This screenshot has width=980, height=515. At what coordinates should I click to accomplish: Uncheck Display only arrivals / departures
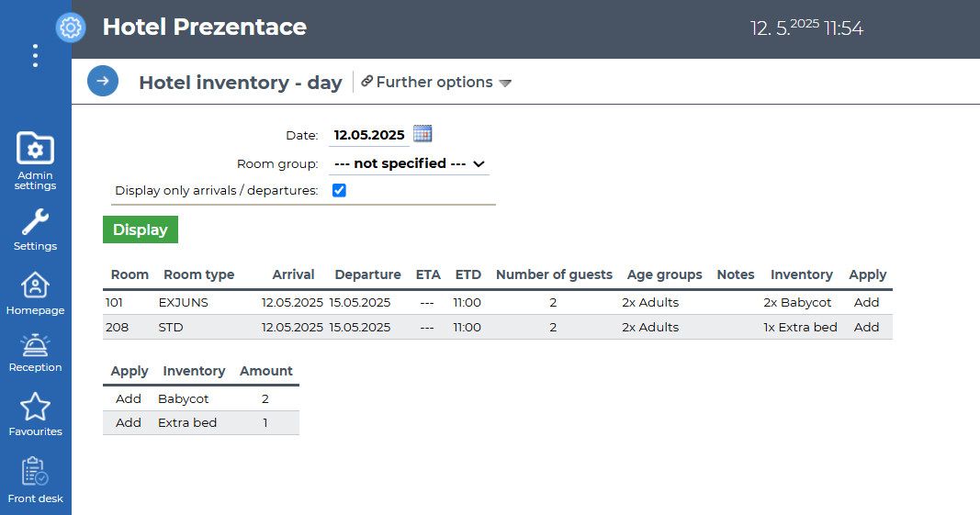[339, 190]
